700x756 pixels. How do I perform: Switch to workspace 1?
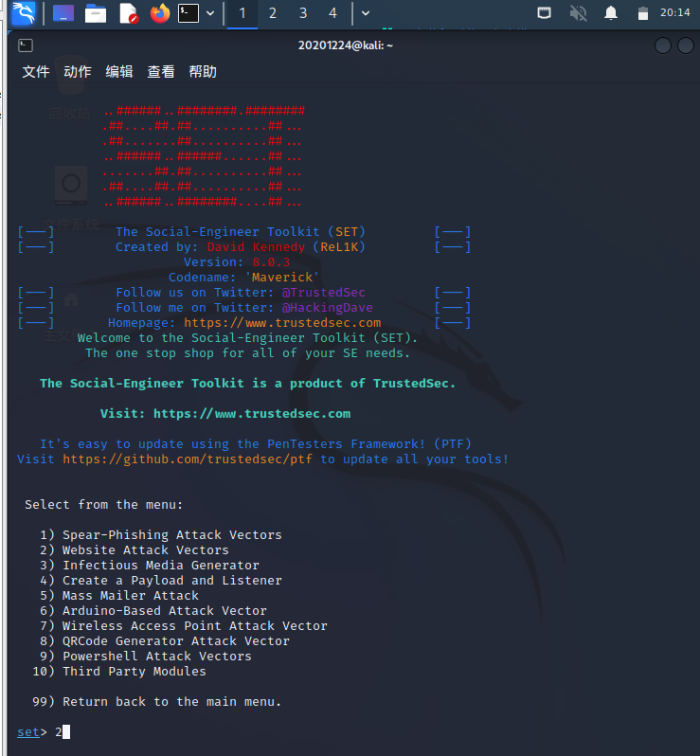(242, 13)
